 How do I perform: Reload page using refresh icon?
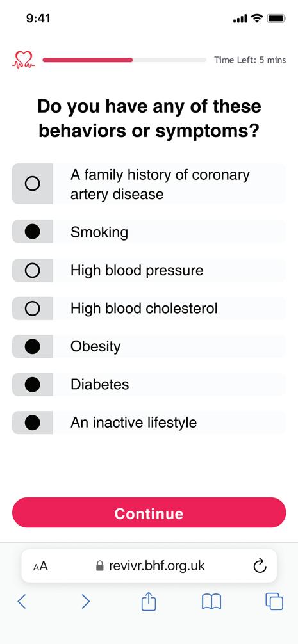point(260,566)
